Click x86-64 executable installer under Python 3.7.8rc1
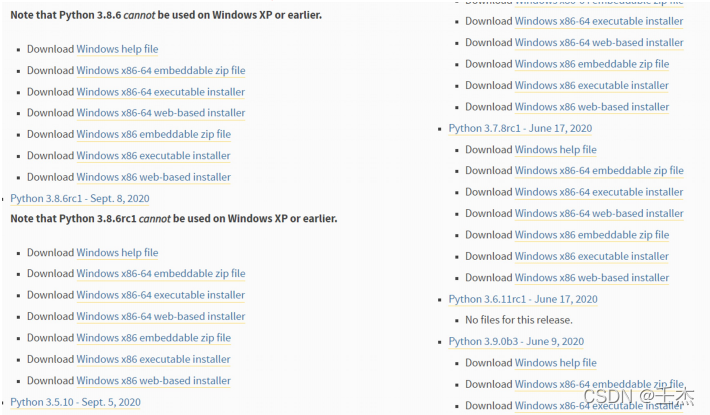 pyautogui.click(x=599, y=192)
